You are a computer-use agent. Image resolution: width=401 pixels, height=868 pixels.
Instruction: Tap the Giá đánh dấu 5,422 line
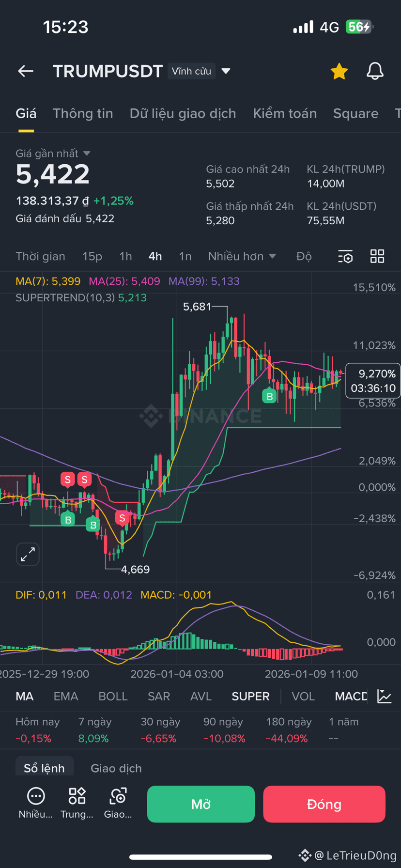coord(65,219)
